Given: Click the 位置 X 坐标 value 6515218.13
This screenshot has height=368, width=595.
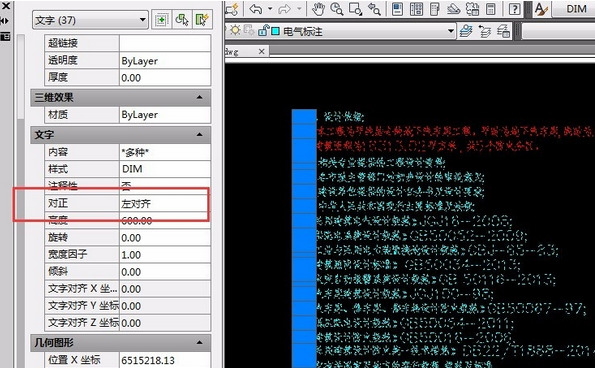Looking at the screenshot, I should click(x=165, y=360).
